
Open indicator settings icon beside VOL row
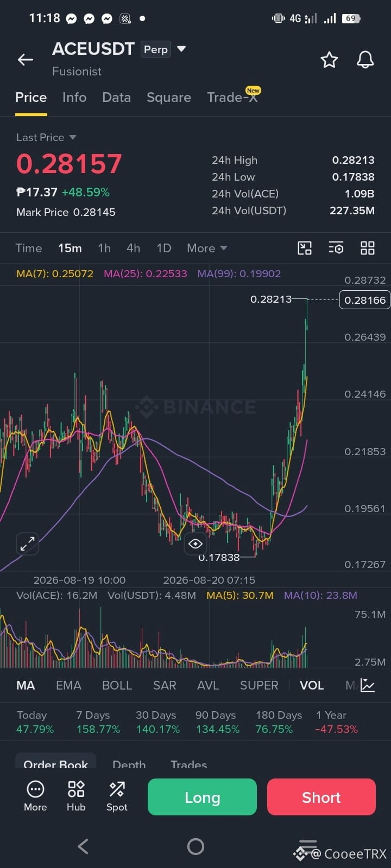coord(368,685)
